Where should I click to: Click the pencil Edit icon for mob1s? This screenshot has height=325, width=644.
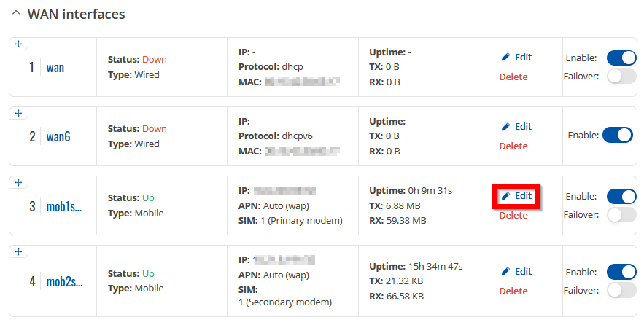coord(506,196)
